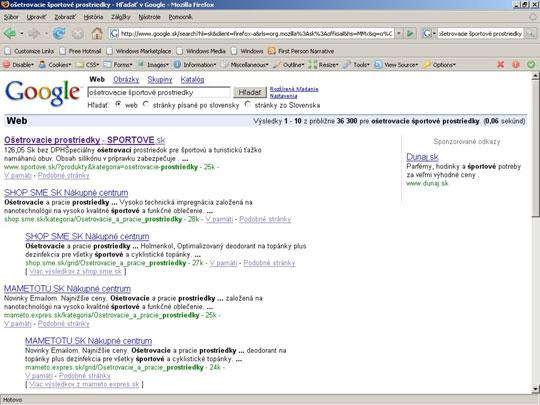540x405 pixels.
Task: Click the Tools icon in developer toolbar
Action: tap(347, 64)
